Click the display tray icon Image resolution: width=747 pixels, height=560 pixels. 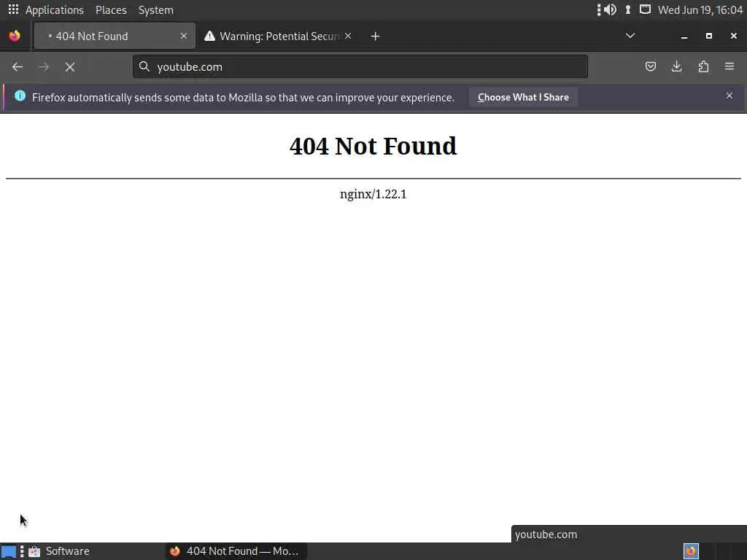point(645,9)
